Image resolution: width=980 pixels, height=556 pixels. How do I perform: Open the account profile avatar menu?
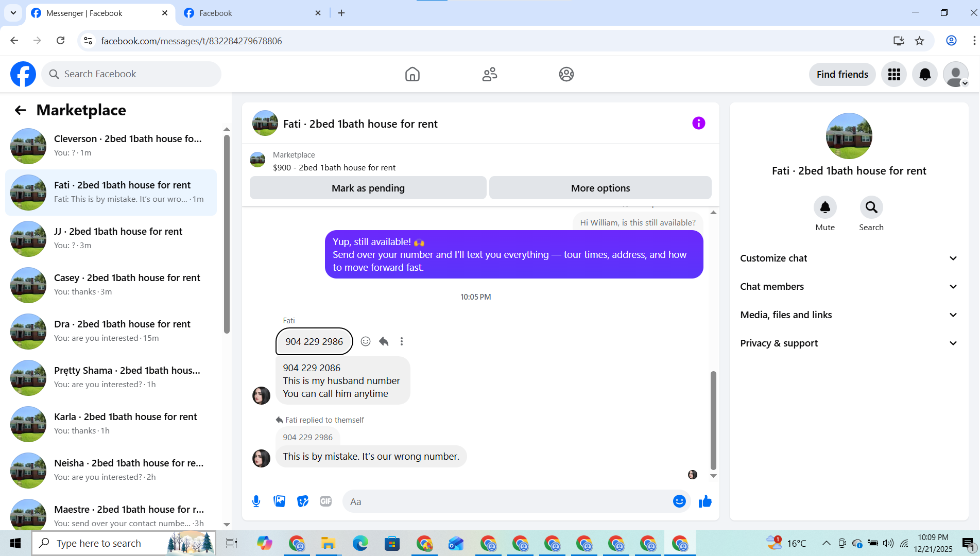pos(956,74)
